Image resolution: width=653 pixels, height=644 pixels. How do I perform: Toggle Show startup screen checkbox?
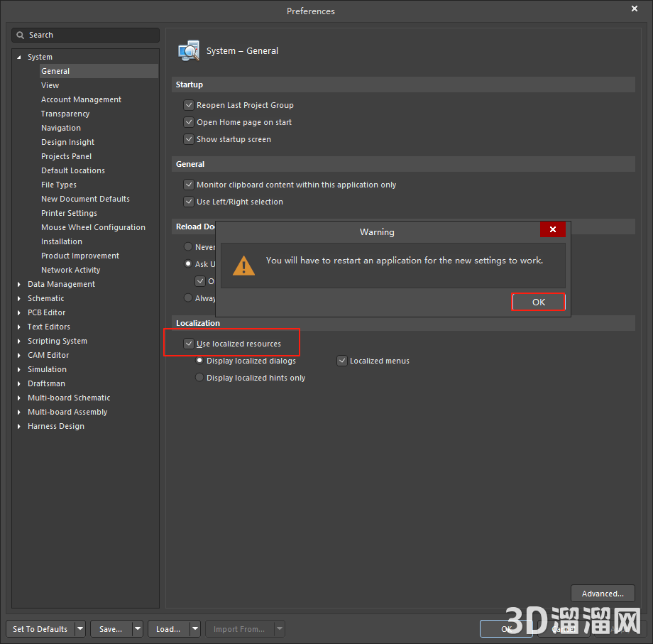(189, 139)
